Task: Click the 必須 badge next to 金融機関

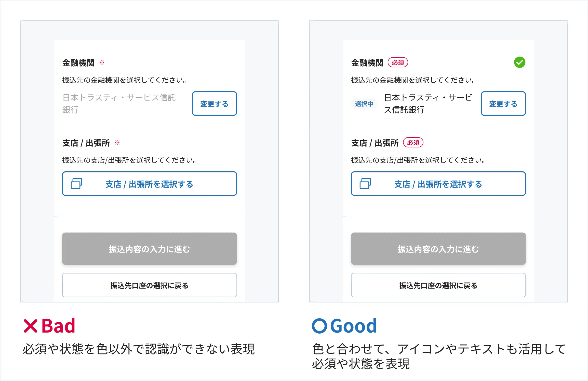Action: pos(398,62)
